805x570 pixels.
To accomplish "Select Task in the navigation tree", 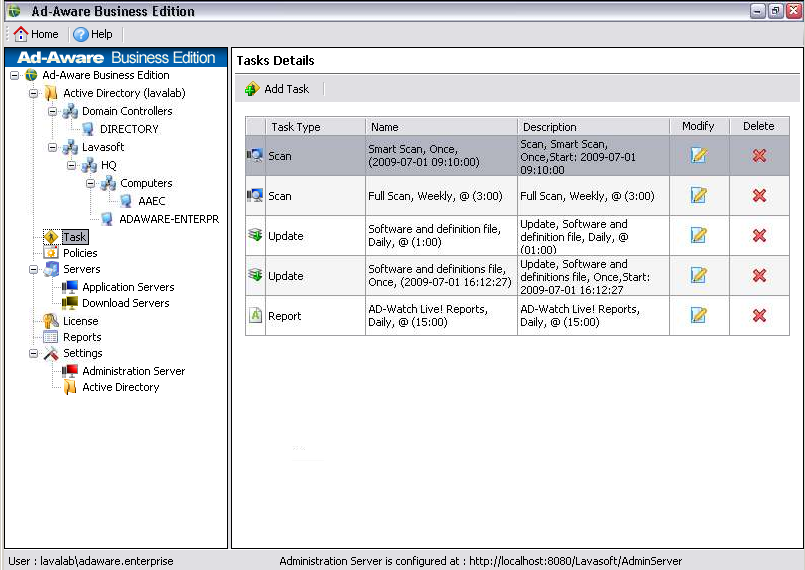I will tap(75, 237).
